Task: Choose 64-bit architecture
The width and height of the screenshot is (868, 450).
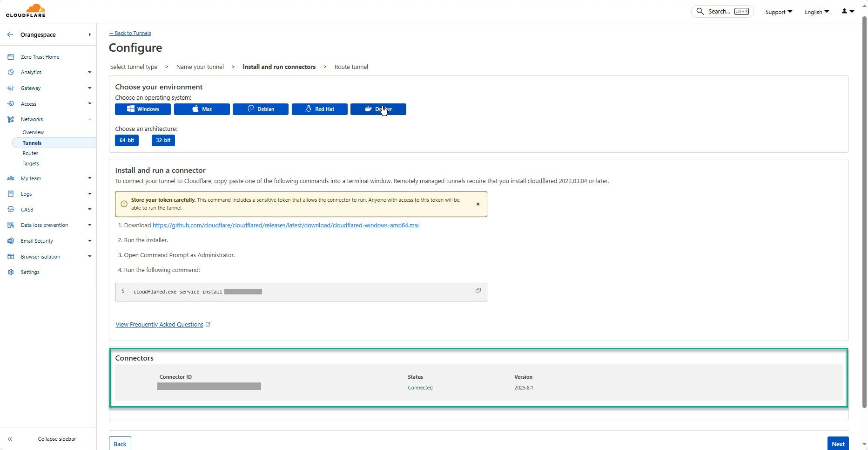Action: pos(127,140)
